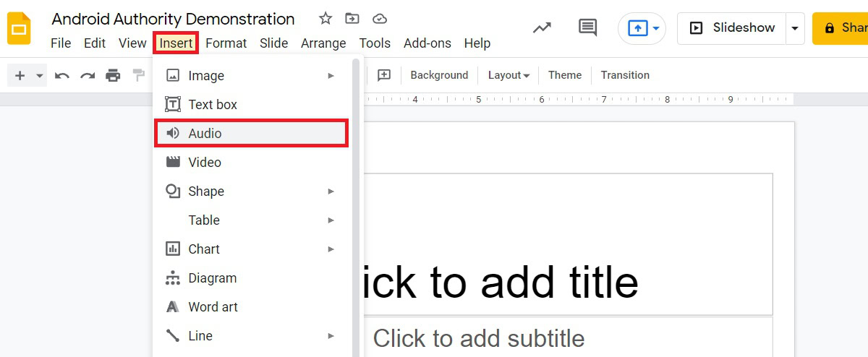The width and height of the screenshot is (868, 357).
Task: Open the View menu
Action: click(x=132, y=43)
